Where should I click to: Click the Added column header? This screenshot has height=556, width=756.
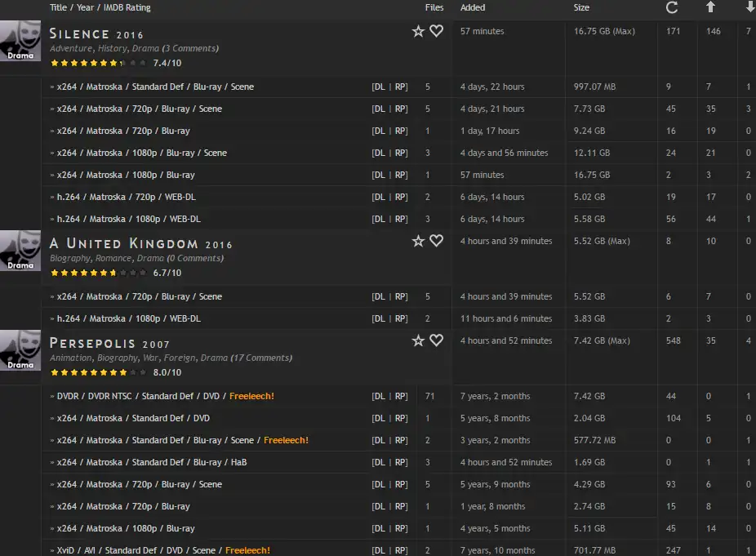473,7
